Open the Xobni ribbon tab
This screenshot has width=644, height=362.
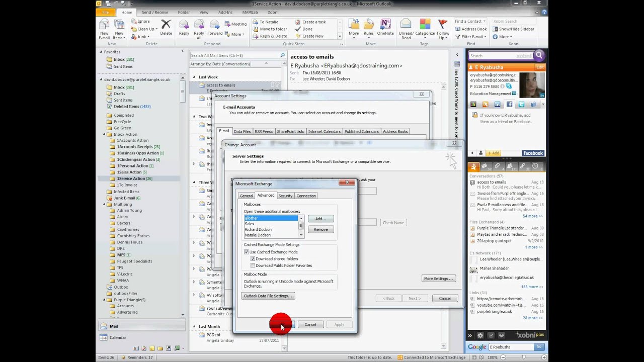coord(273,12)
